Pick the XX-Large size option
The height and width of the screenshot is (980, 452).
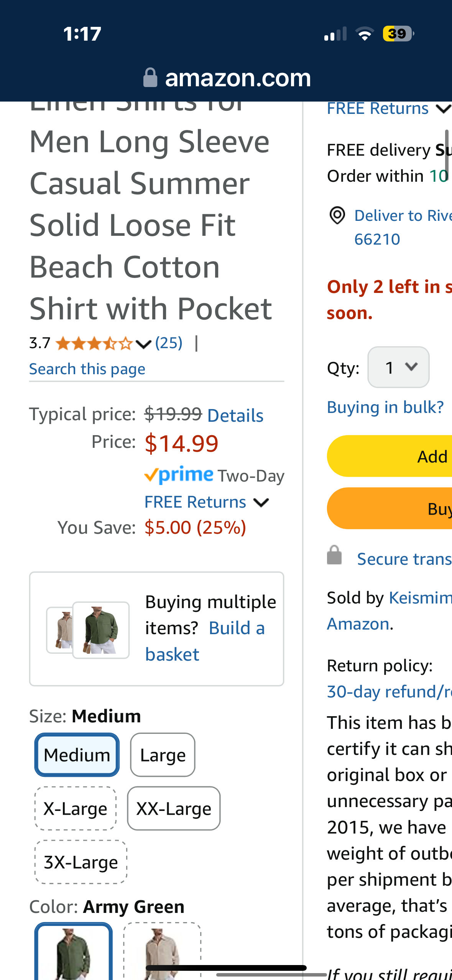[174, 809]
